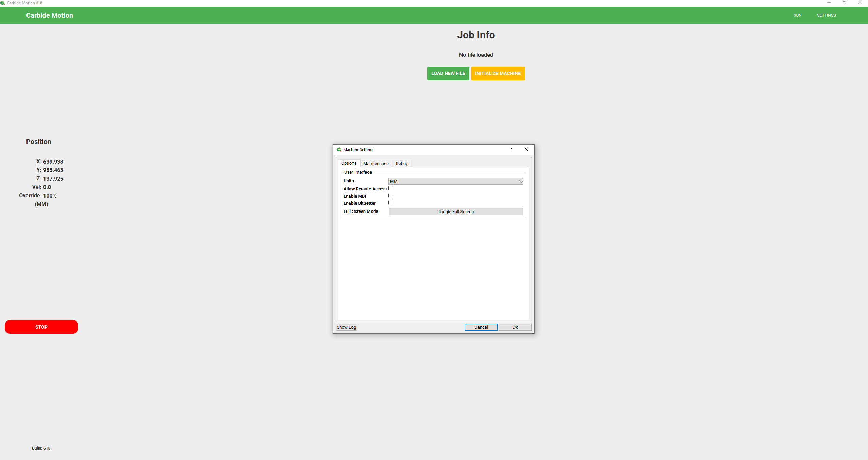868x460 pixels.
Task: Click the Vel: 0.0 readout
Action: coord(41,187)
